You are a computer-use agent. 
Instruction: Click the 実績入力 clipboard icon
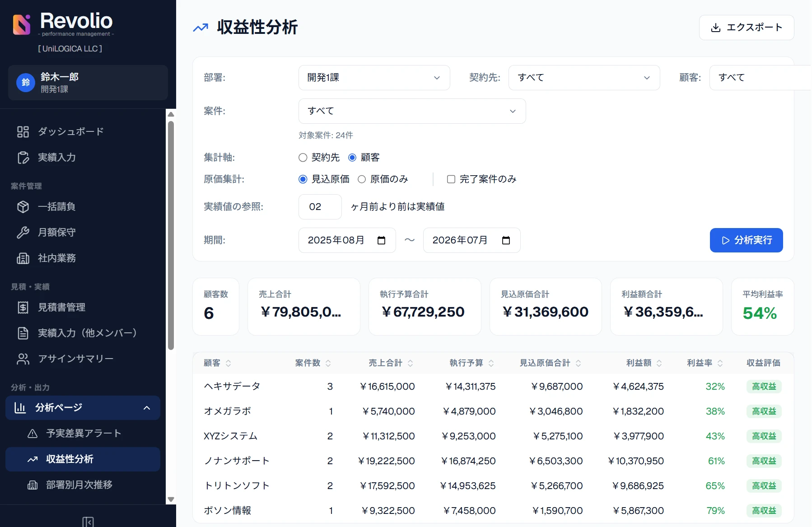coord(23,158)
